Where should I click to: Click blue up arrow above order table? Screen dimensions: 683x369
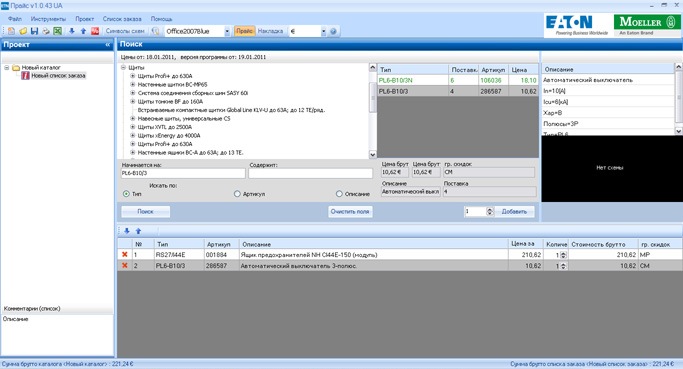click(138, 231)
